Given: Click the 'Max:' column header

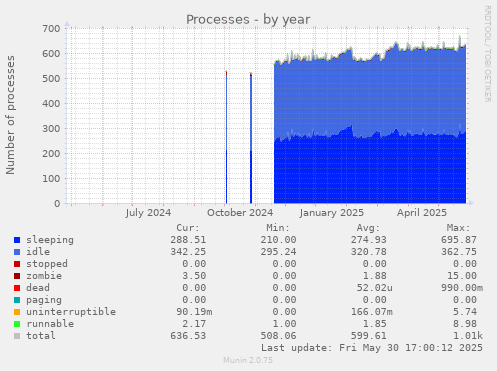Looking at the screenshot, I should click(459, 228).
